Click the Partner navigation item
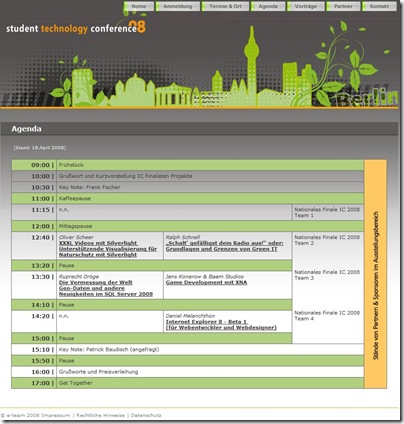This screenshot has height=424, width=404. tap(343, 6)
